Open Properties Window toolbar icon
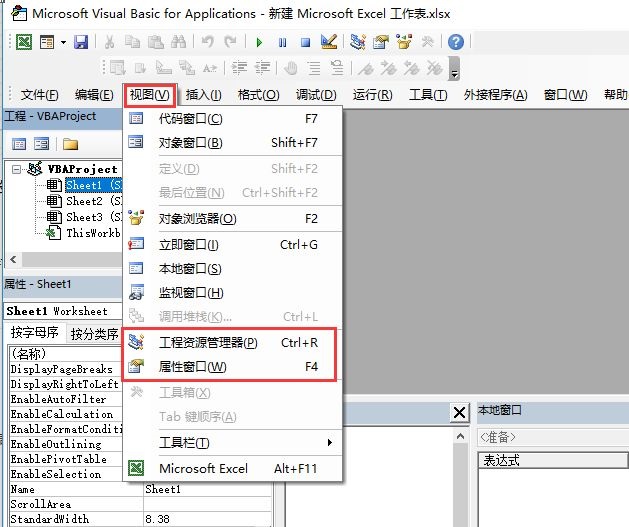629x527 pixels. pyautogui.click(x=381, y=42)
